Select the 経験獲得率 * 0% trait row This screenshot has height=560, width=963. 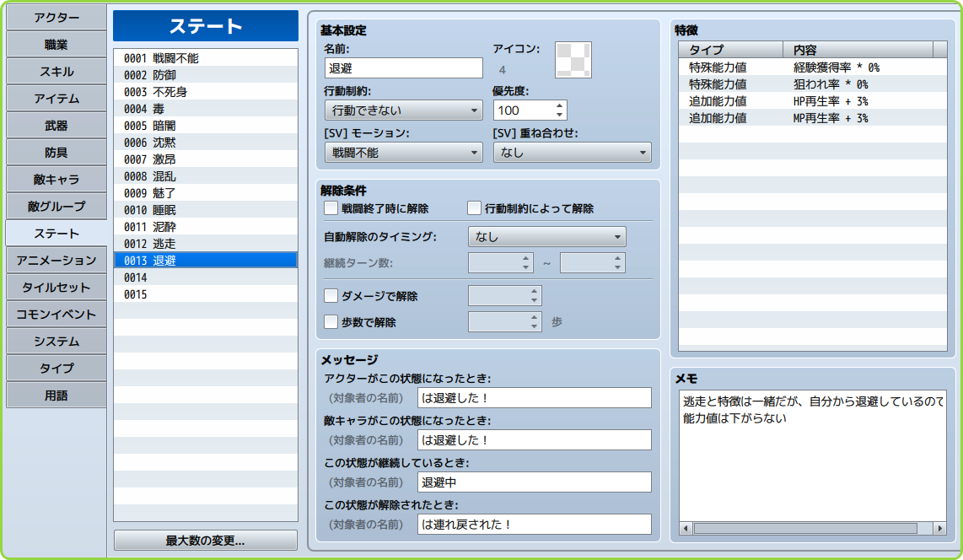(x=813, y=67)
